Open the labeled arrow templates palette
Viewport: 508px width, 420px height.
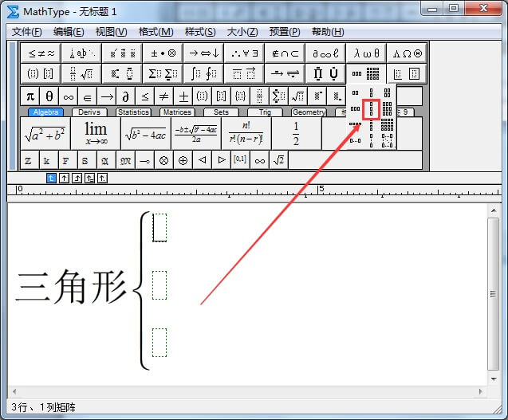(285, 74)
